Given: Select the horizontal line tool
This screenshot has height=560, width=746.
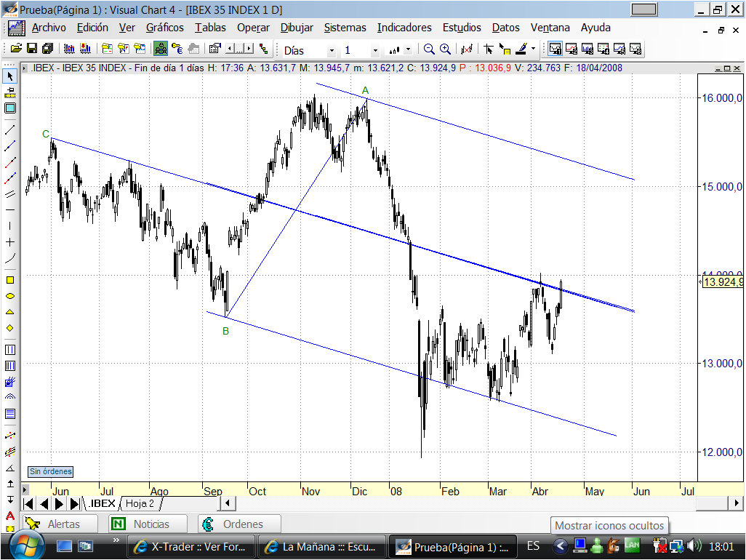Looking at the screenshot, I should 10,210.
